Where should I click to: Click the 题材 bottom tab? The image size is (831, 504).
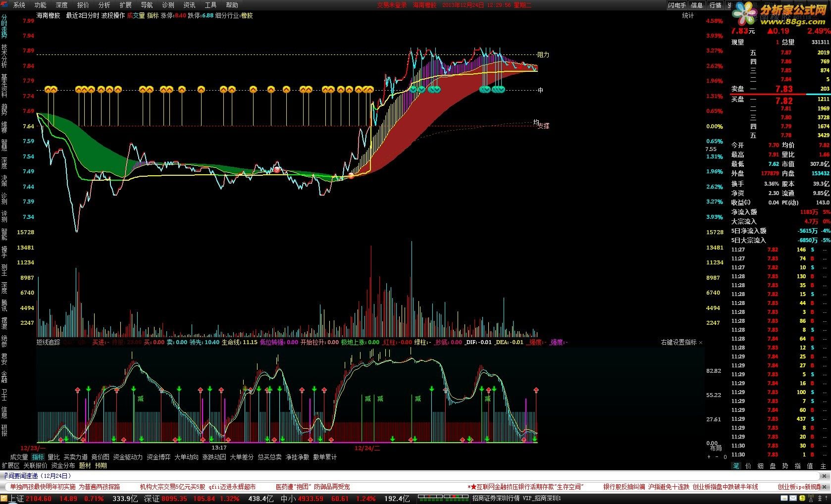click(85, 465)
